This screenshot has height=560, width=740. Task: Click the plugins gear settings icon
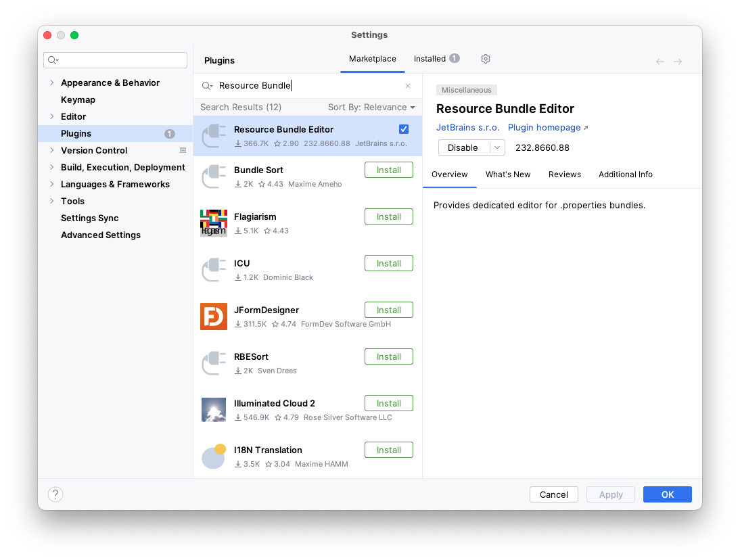point(485,59)
